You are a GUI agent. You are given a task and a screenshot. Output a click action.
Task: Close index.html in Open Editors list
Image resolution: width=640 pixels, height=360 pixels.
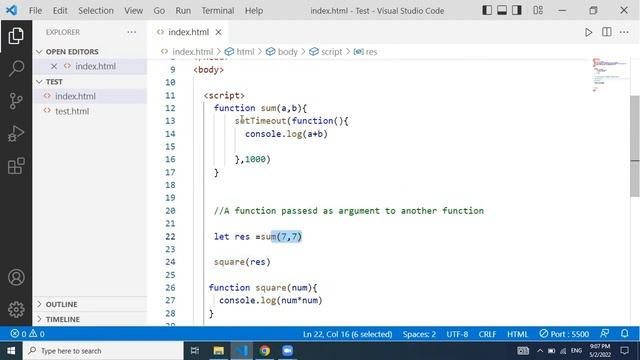coord(54,66)
